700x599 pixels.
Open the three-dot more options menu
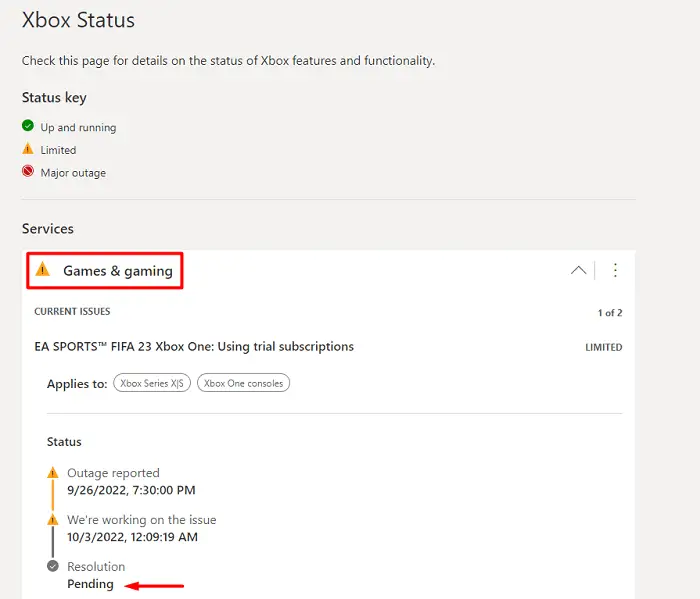(x=615, y=270)
